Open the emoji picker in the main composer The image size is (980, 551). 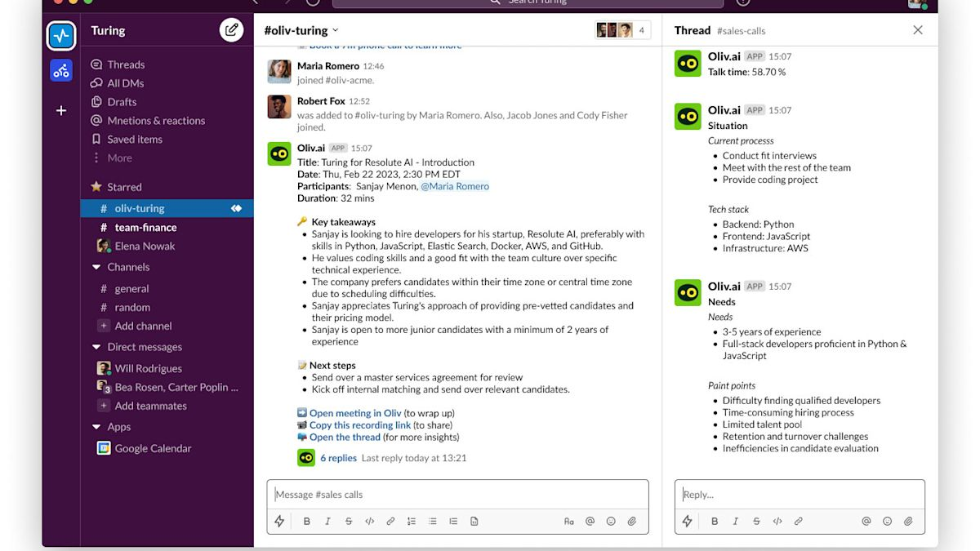[x=611, y=521]
